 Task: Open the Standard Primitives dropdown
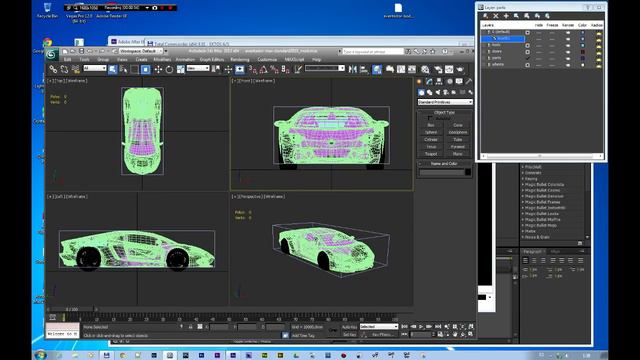click(x=445, y=102)
